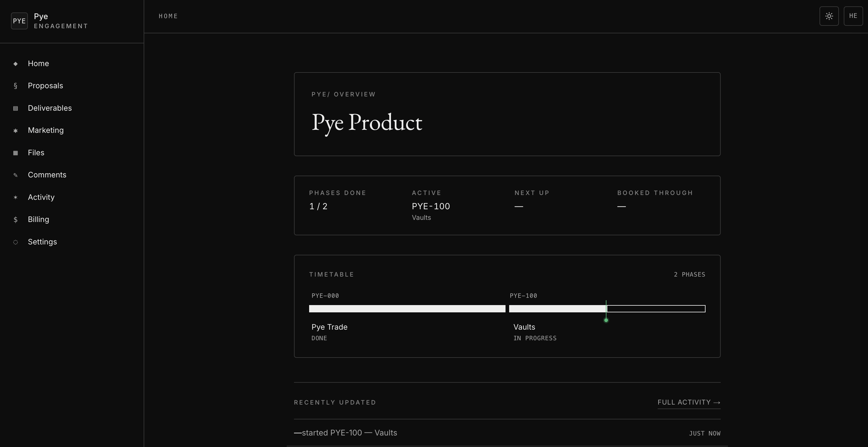This screenshot has height=447, width=868.
Task: Click the Vaults phase label in timetable
Action: 524,327
